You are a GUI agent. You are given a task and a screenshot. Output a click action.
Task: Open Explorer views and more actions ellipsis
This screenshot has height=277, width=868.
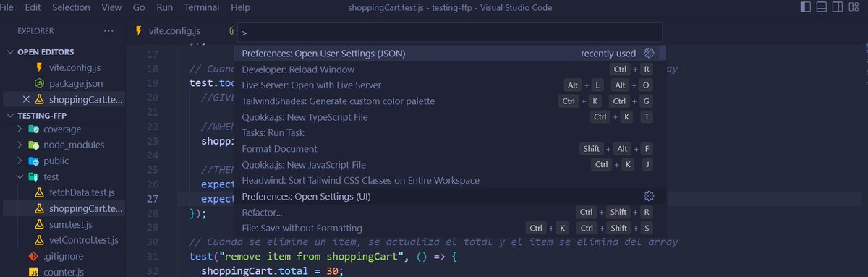(109, 31)
